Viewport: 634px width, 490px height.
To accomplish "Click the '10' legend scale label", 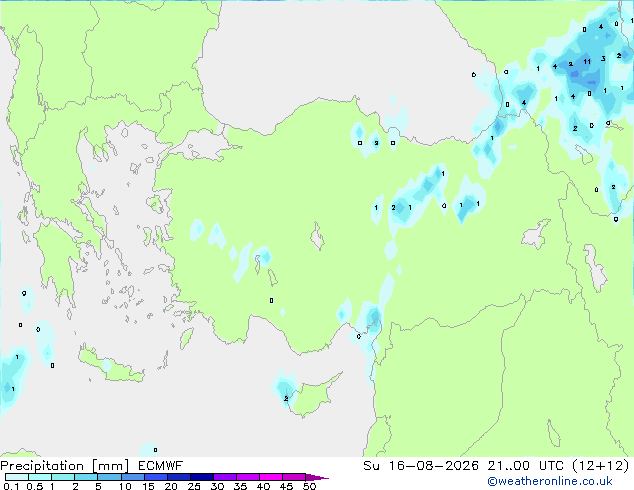I will (125, 486).
